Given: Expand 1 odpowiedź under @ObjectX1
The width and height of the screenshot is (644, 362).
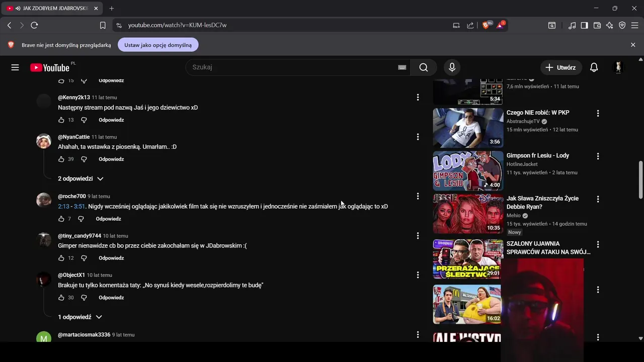Looking at the screenshot, I should 80,317.
